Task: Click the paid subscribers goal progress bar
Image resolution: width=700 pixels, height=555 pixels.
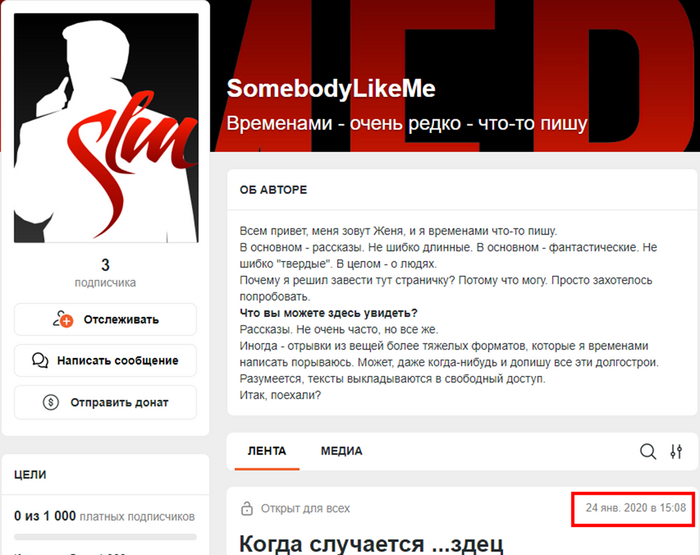Action: [105, 537]
